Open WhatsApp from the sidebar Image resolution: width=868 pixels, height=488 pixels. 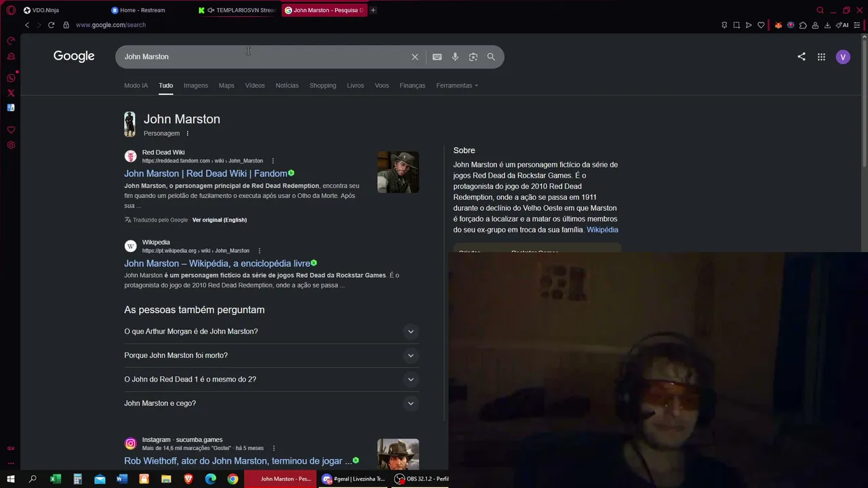[11, 78]
